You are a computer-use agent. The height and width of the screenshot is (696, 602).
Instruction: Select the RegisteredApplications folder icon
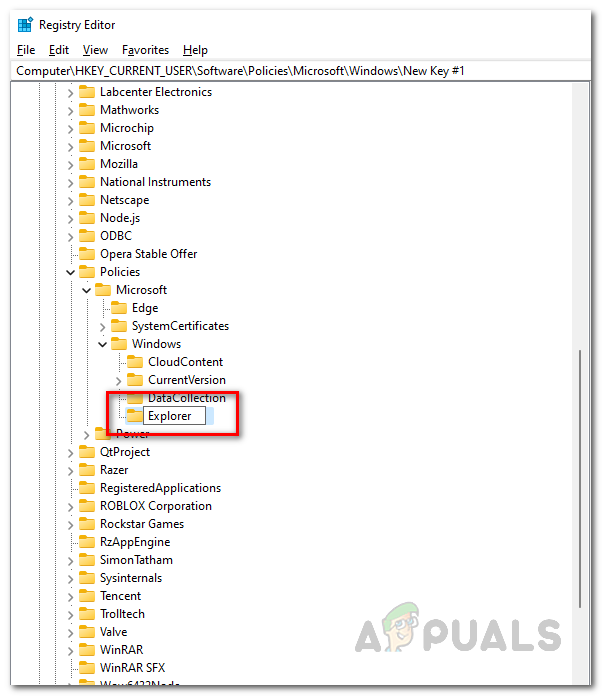(x=87, y=488)
